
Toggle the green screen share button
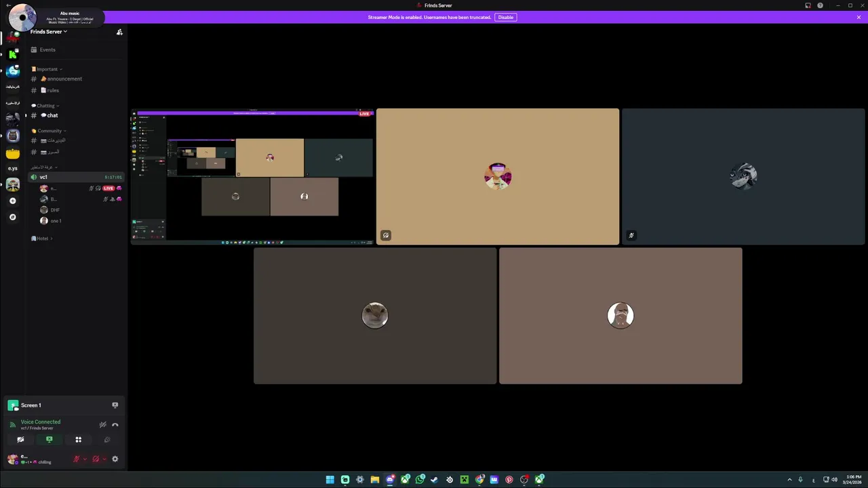pyautogui.click(x=49, y=440)
